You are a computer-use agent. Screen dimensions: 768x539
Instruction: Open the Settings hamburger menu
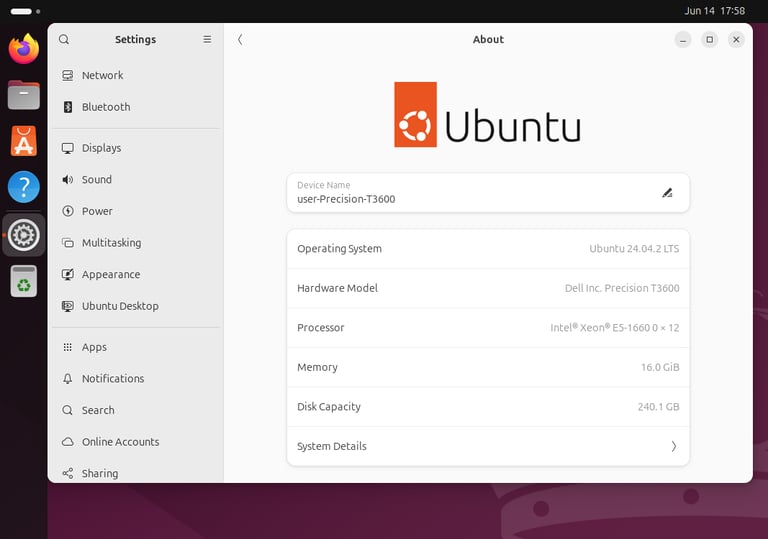(x=207, y=39)
